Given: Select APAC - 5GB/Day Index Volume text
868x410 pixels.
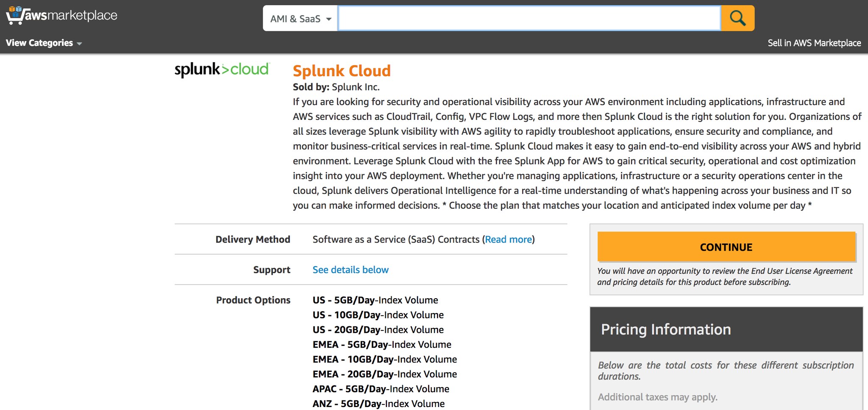Looking at the screenshot, I should click(381, 389).
